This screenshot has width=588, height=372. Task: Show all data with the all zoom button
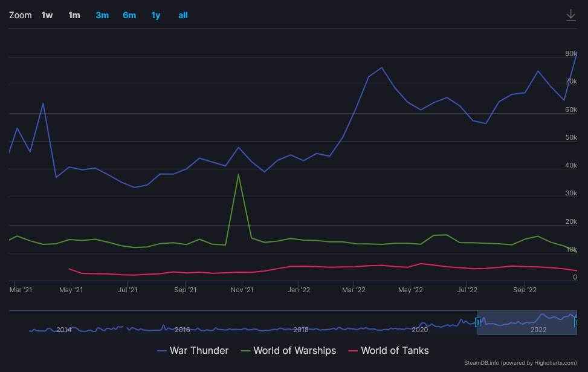coord(183,15)
